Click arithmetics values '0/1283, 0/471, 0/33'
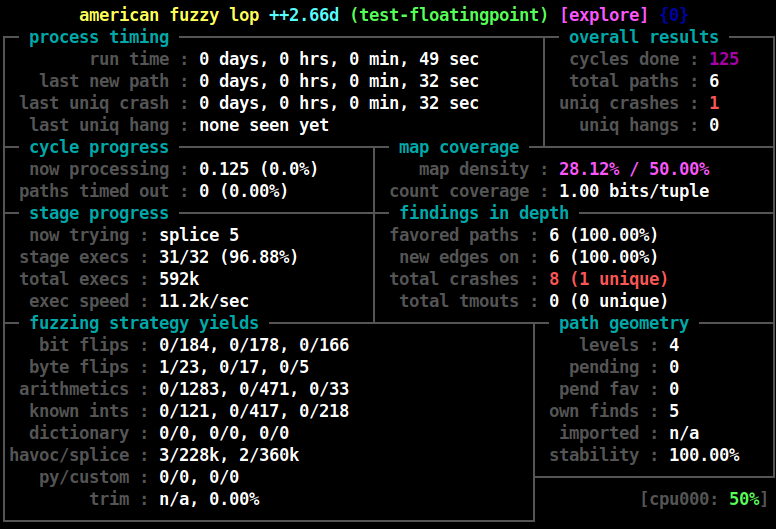 [x=254, y=389]
